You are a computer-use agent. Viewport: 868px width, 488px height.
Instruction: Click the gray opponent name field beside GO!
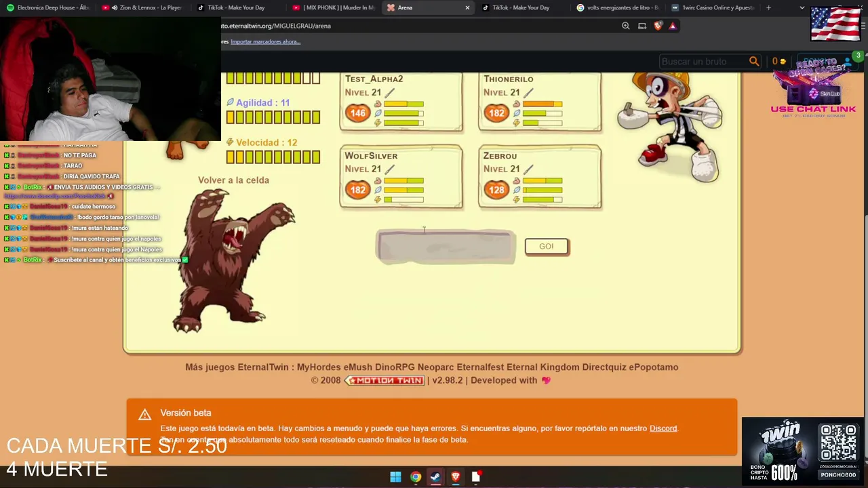tap(446, 247)
